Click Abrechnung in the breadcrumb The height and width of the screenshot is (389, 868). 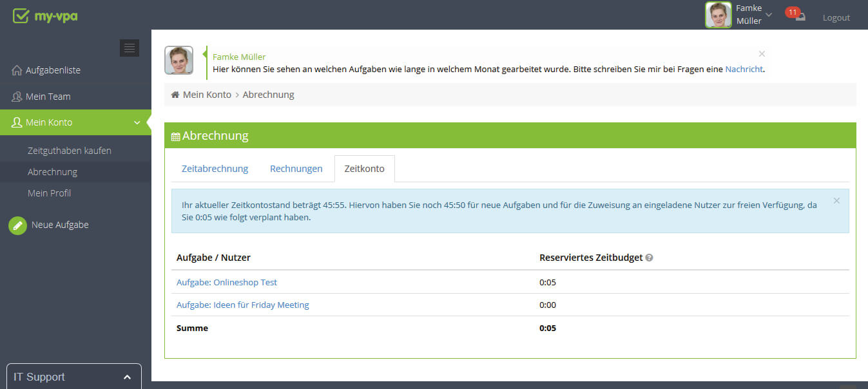[268, 95]
